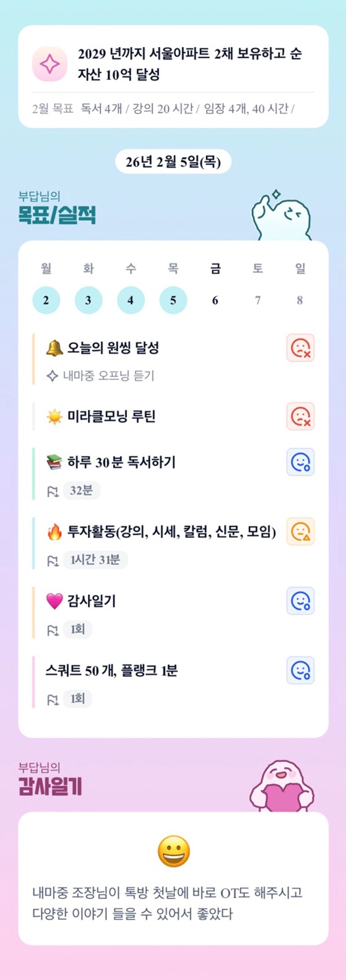Select Thursday the 5th date circle
Viewport: 346px width, 980px height.
[x=173, y=300]
